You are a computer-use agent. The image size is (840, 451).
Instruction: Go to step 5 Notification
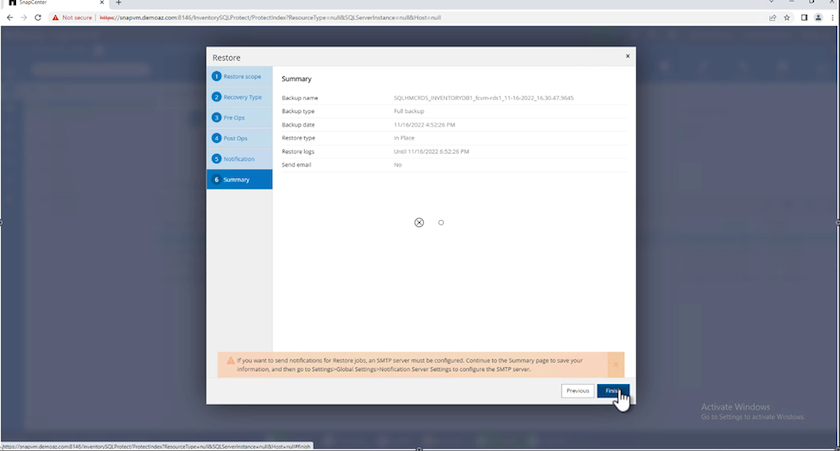pyautogui.click(x=239, y=159)
